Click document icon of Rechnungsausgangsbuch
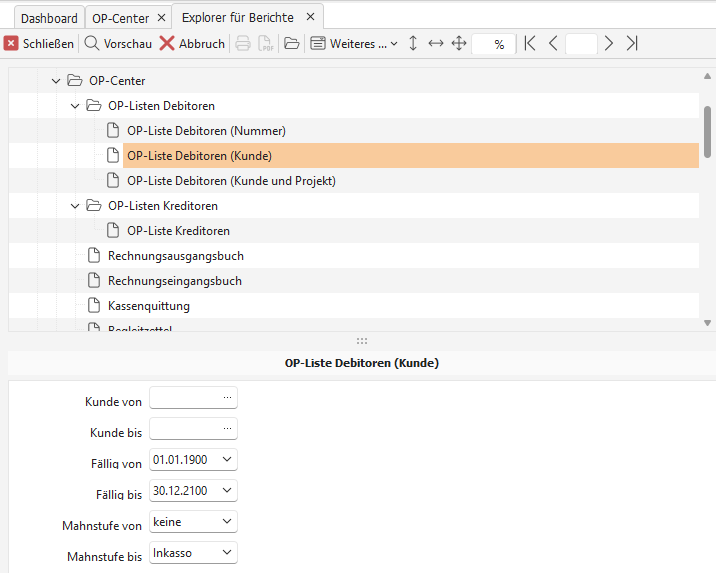Viewport: 716px width, 573px height. (94, 255)
